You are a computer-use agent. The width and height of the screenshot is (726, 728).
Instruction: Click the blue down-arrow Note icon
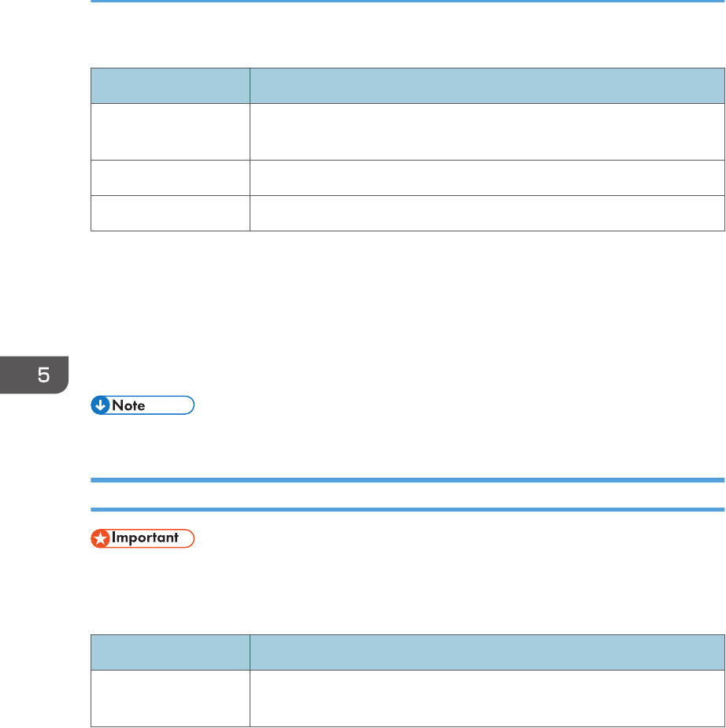coord(101,406)
